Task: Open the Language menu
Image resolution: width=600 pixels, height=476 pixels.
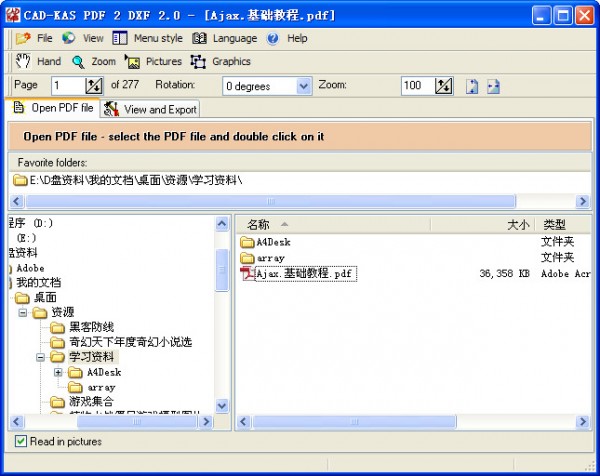Action: pos(235,38)
